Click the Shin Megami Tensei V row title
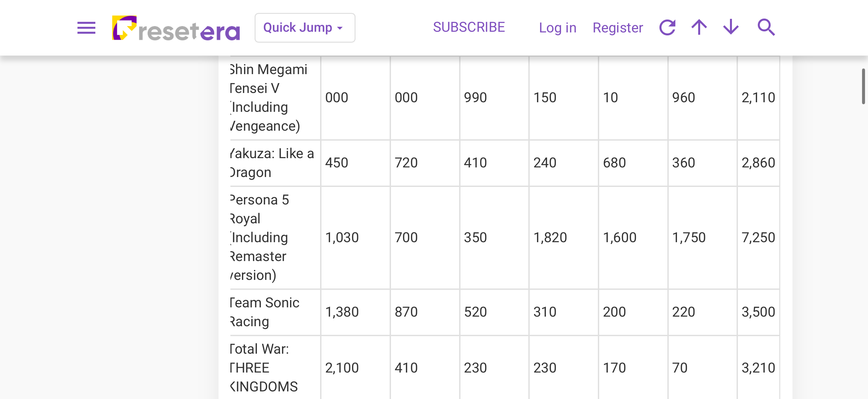The height and width of the screenshot is (399, 868). [x=268, y=98]
